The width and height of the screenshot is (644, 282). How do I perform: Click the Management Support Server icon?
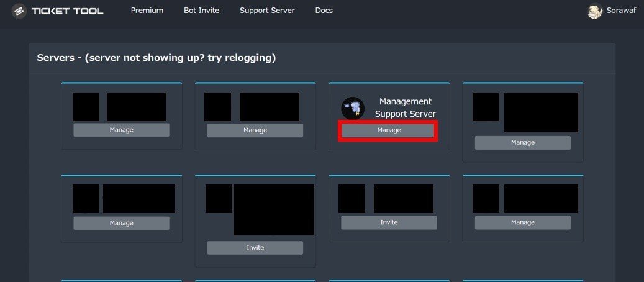[x=353, y=108]
